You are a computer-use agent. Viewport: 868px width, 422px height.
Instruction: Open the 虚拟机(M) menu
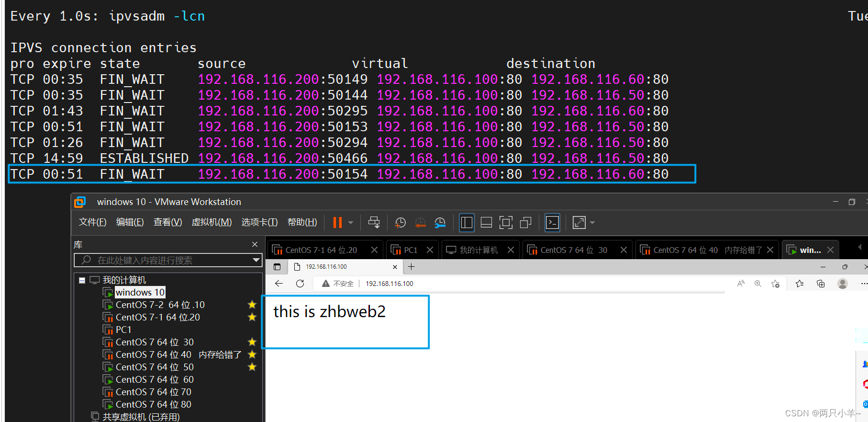pos(211,222)
